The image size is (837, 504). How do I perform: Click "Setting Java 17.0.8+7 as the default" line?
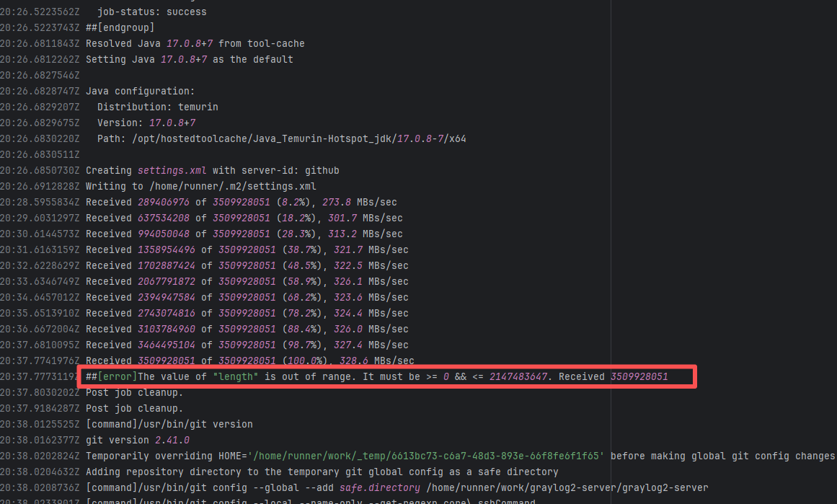tap(189, 59)
